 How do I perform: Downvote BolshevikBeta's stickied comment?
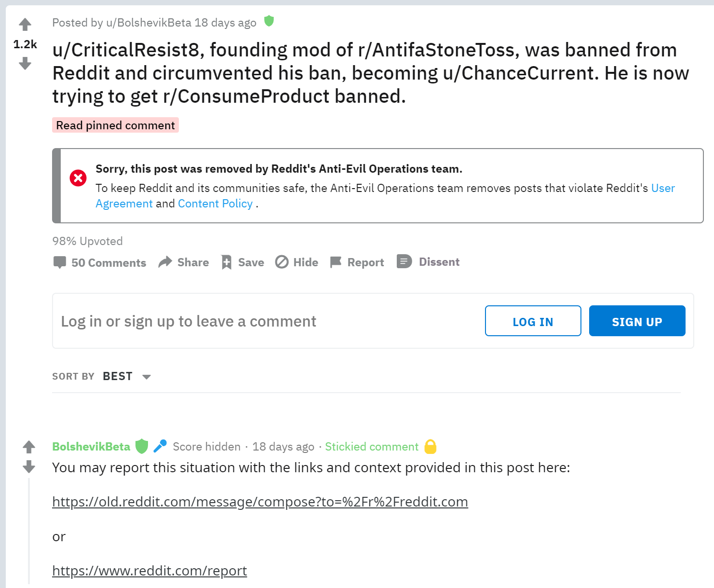pyautogui.click(x=29, y=466)
